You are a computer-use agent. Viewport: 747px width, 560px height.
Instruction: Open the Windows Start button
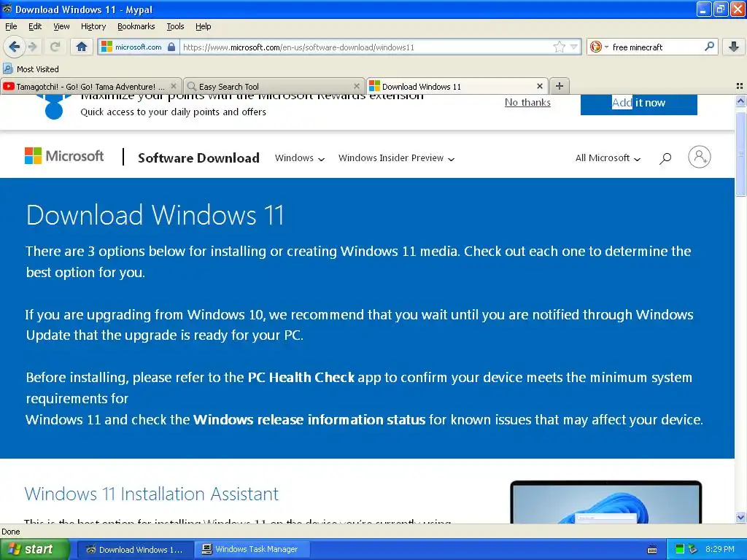34,550
